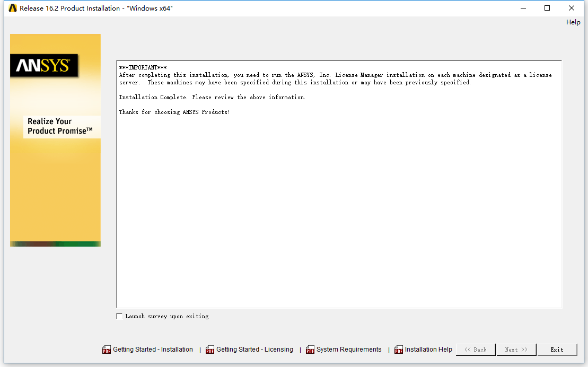Open Getting Started - Licensing guide

[254, 349]
